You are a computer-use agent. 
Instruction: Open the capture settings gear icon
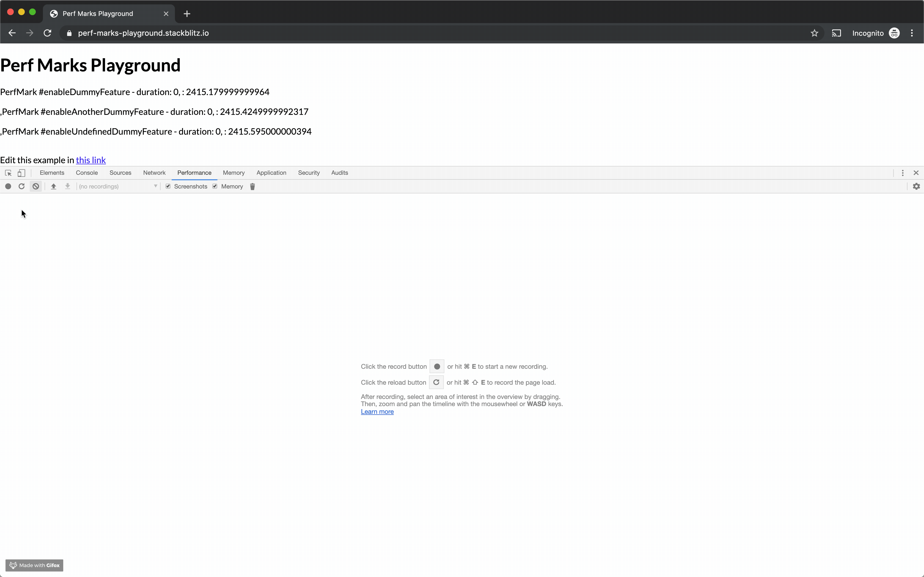pyautogui.click(x=916, y=186)
